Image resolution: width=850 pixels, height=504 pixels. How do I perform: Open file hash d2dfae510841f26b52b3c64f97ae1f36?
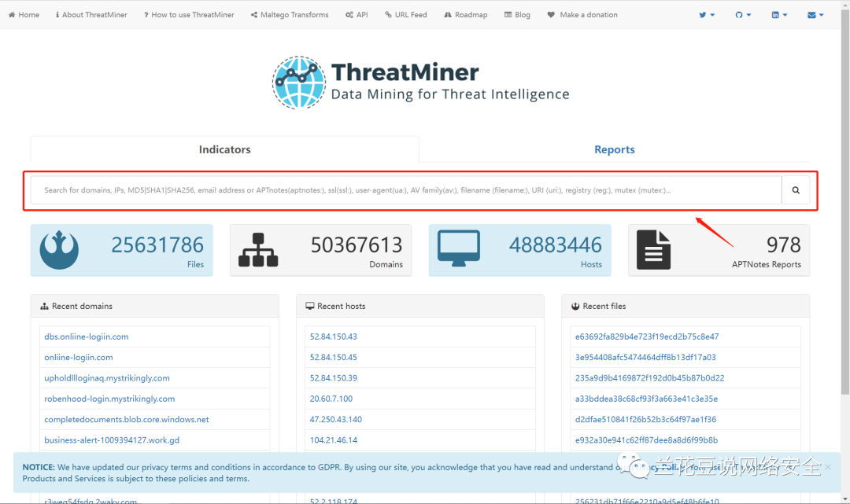coord(645,420)
